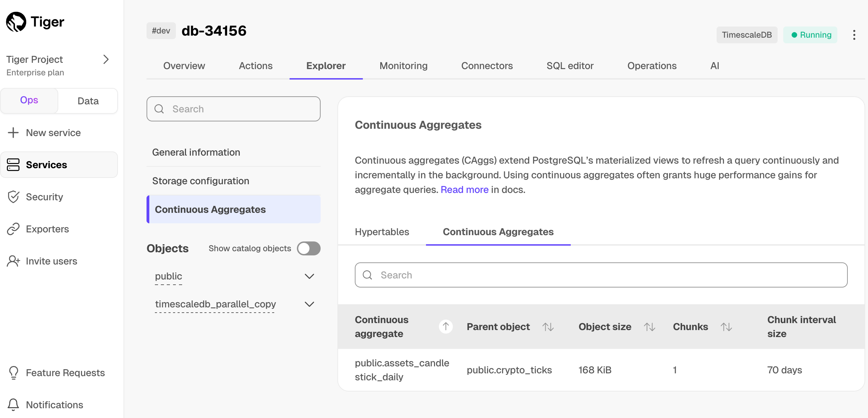Open the Hypertables tab
The height and width of the screenshot is (418, 868).
tap(382, 232)
